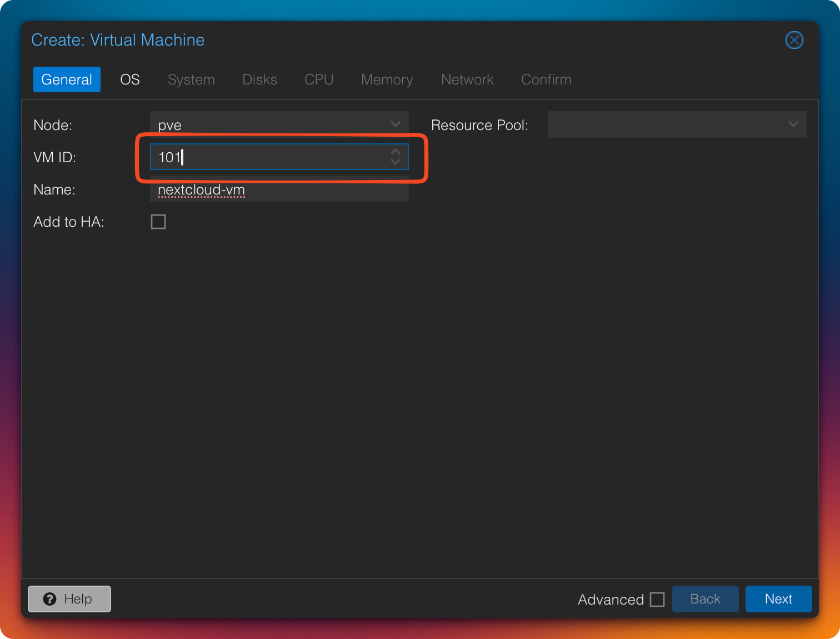
Task: Enable the Add to HA checkbox
Action: [158, 222]
